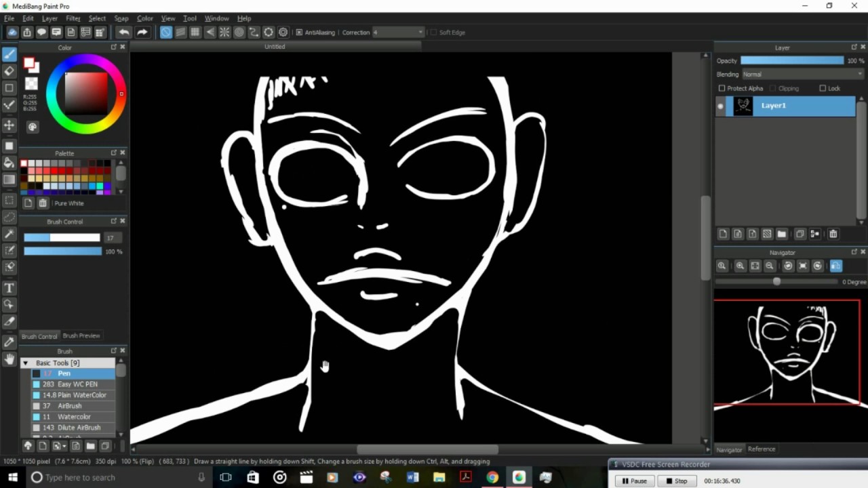Open the Blending mode dropdown
The height and width of the screenshot is (488, 868).
pyautogui.click(x=802, y=75)
